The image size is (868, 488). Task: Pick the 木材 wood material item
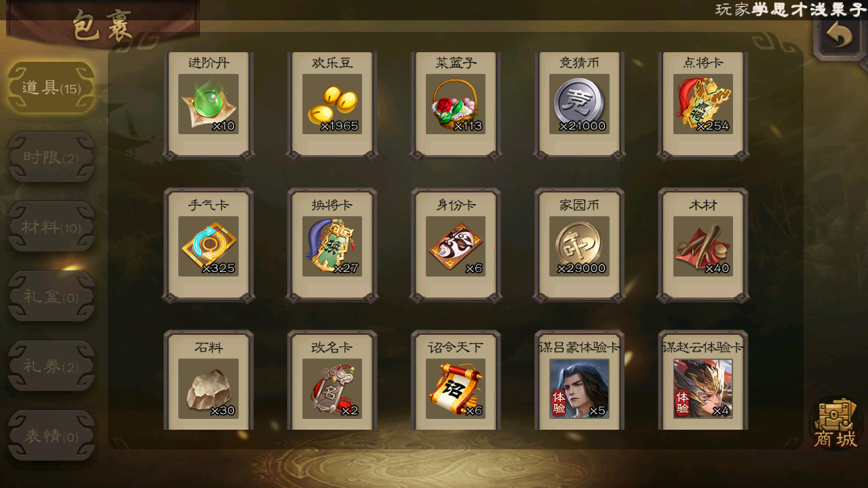pos(703,246)
